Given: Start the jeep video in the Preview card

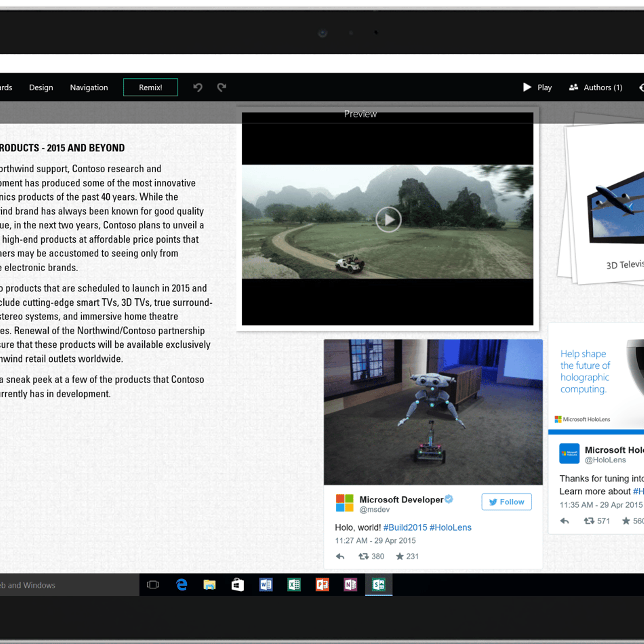Looking at the screenshot, I should (x=388, y=220).
